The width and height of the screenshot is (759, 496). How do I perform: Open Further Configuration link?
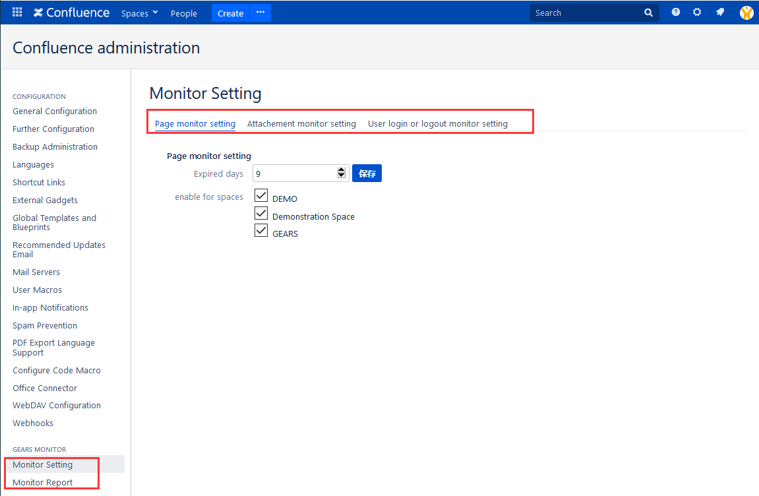53,129
